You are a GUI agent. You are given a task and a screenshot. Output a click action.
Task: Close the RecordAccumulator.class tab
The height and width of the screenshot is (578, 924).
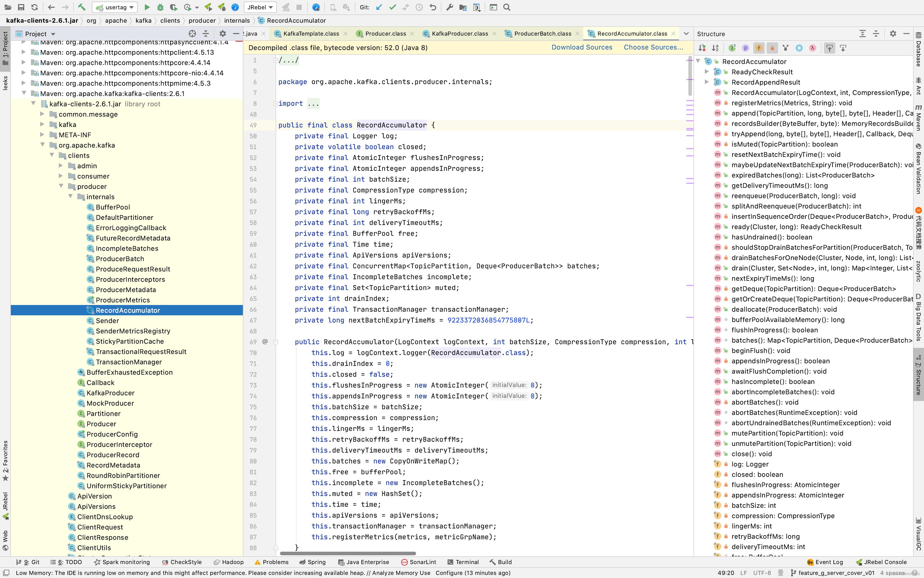[x=673, y=34]
